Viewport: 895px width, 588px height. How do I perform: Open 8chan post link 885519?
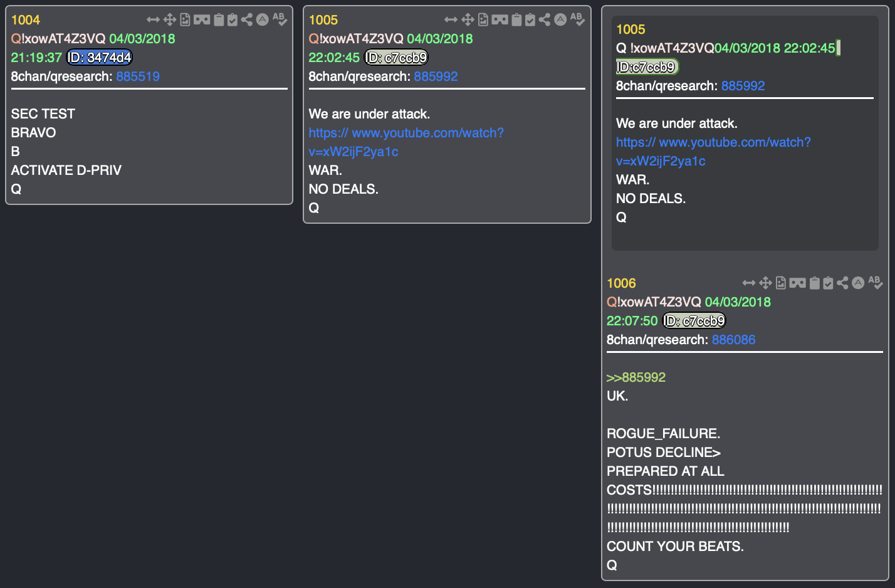pyautogui.click(x=138, y=76)
